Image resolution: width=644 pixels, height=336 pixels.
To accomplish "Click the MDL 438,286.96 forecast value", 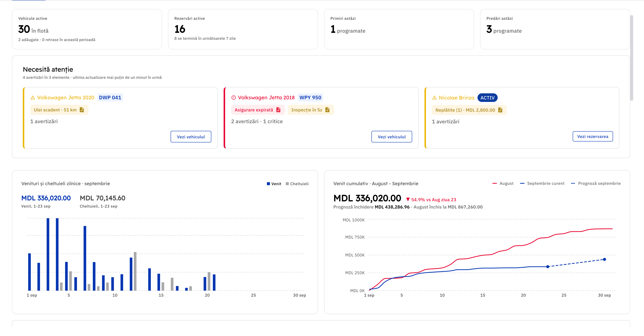I will pos(392,207).
